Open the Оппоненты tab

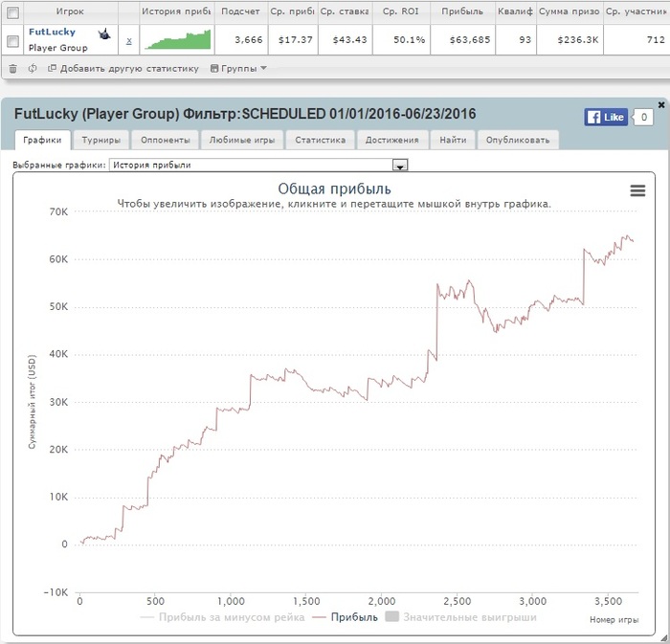point(165,140)
